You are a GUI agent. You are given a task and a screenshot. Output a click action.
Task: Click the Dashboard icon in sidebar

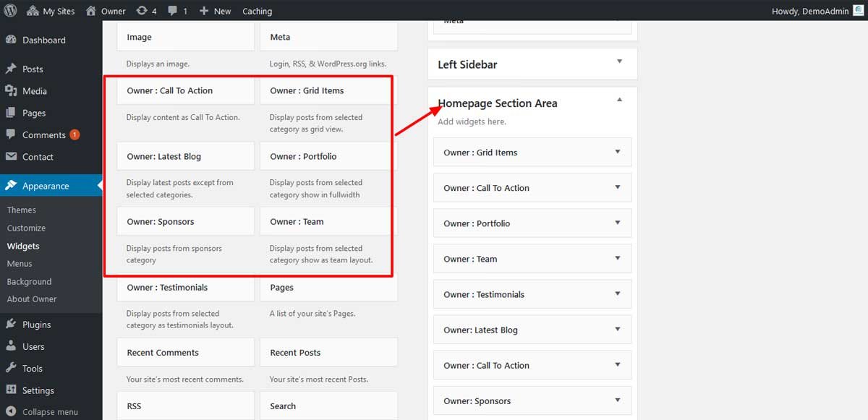(11, 40)
